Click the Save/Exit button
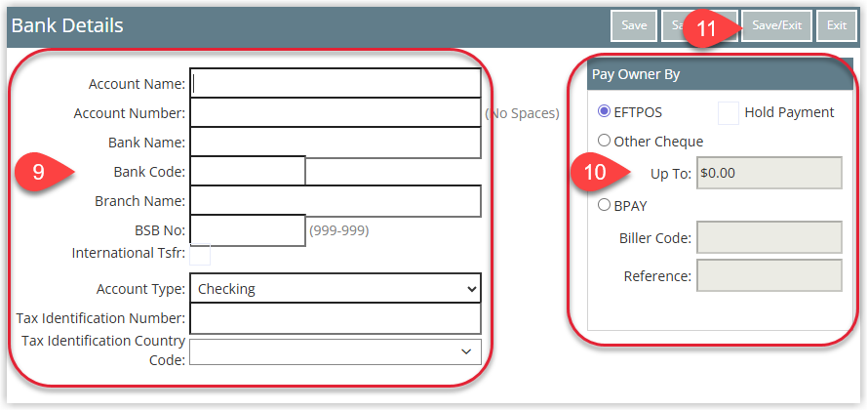 (x=776, y=25)
